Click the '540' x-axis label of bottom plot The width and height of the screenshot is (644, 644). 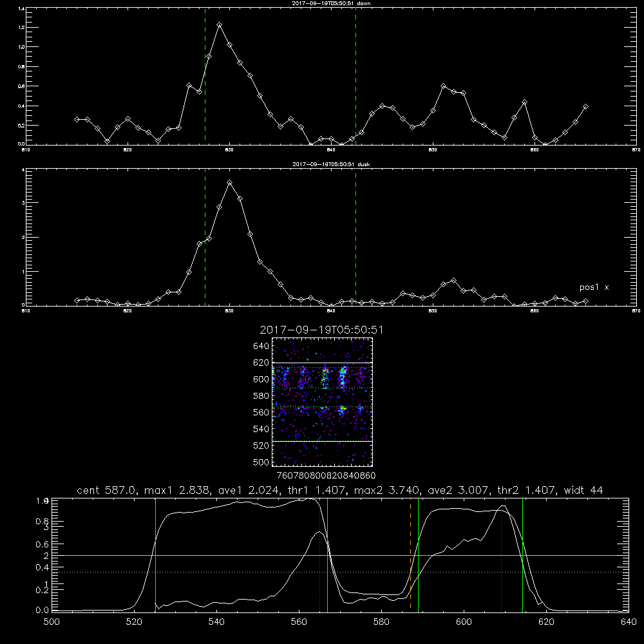[216, 622]
